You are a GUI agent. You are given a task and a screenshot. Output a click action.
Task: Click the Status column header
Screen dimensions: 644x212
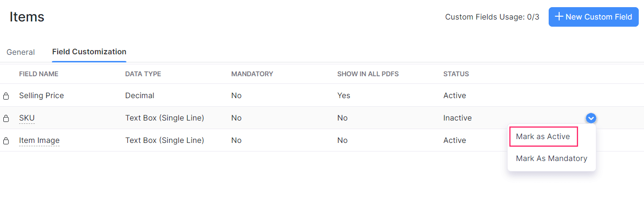coord(456,74)
